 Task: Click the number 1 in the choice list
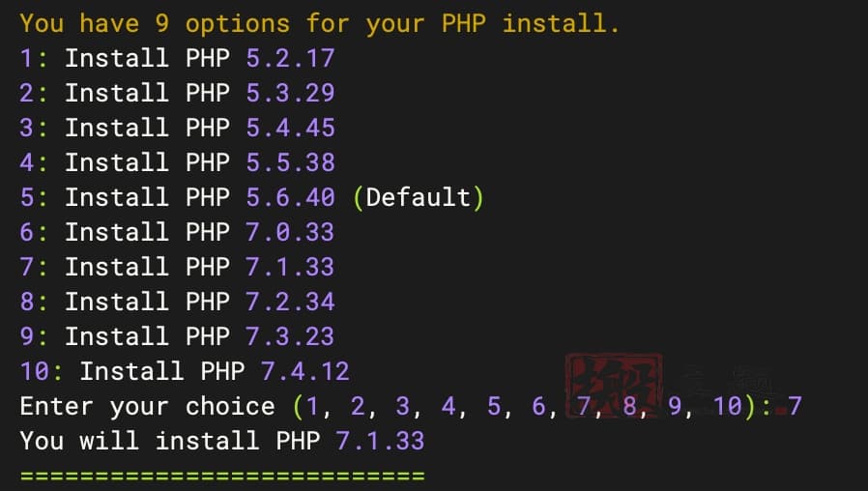tap(312, 406)
